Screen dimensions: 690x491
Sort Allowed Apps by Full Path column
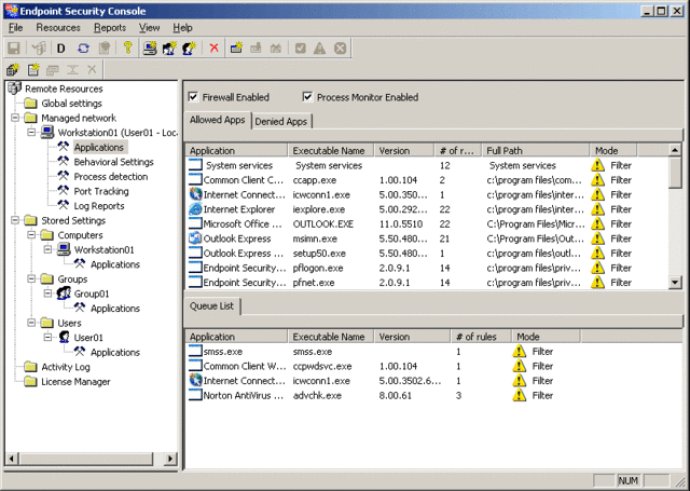coord(536,150)
